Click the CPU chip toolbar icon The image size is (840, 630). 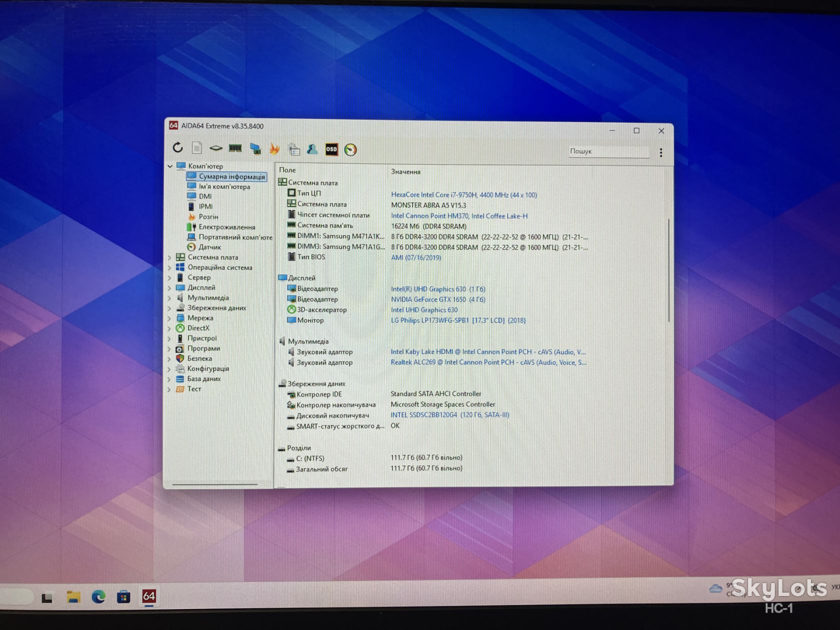tap(216, 148)
